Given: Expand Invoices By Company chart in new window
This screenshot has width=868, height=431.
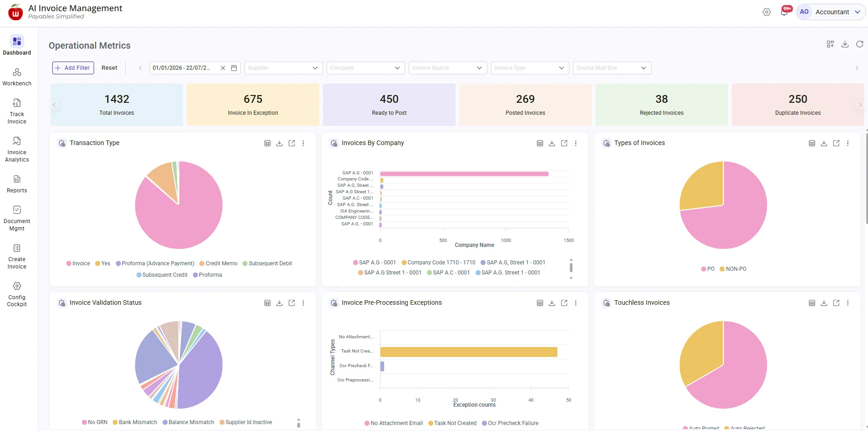Looking at the screenshot, I should (564, 143).
